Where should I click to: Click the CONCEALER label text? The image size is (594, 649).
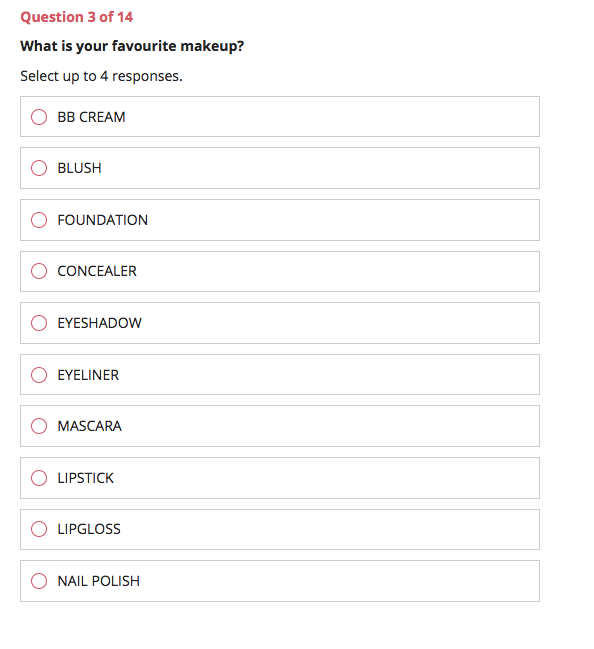coord(97,271)
